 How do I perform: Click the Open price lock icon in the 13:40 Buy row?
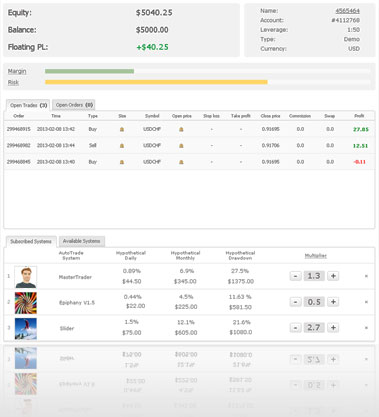coord(181,162)
